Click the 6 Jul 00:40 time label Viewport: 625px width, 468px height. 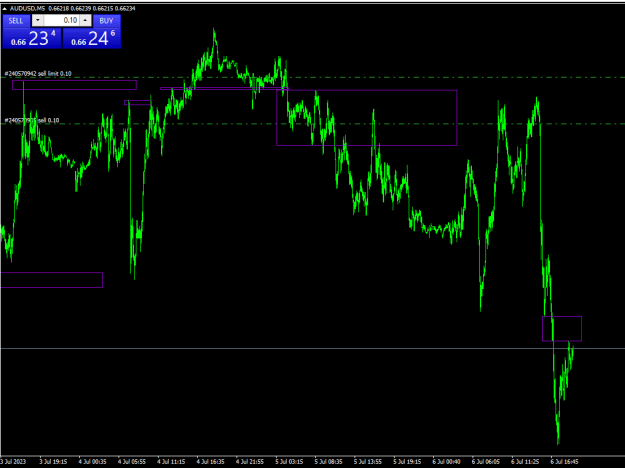pyautogui.click(x=446, y=462)
